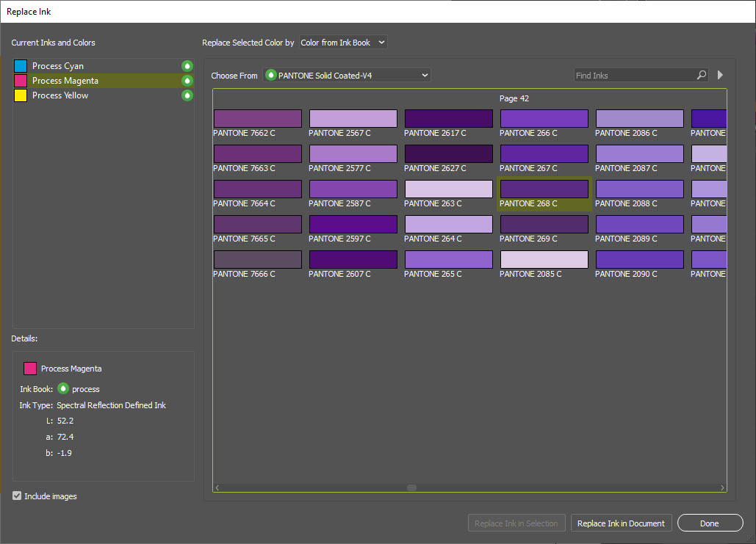The width and height of the screenshot is (756, 544).
Task: Choose the PANTONE 2567 C swatch
Action: click(353, 119)
